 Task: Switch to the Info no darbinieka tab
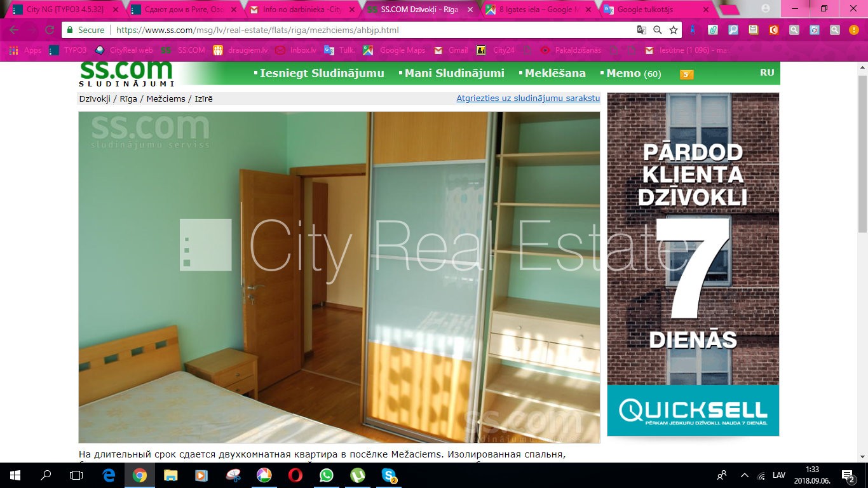302,10
